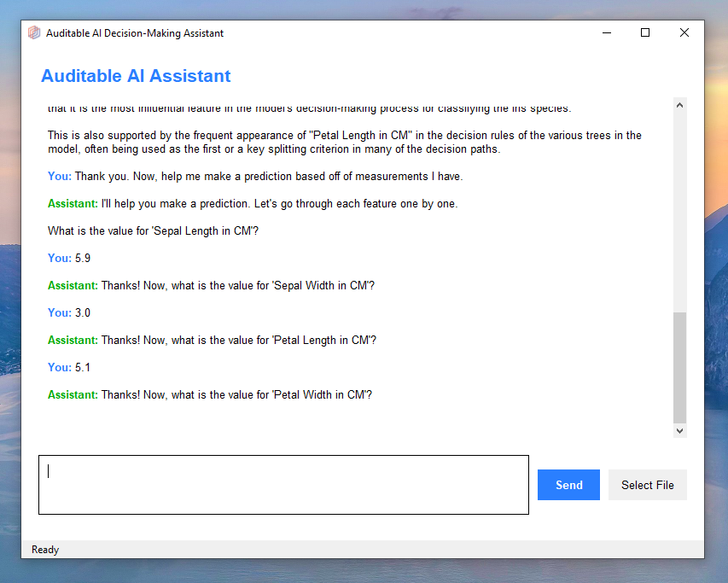728x583 pixels.
Task: Minimize the Auditable AI Assistant window
Action: coord(606,33)
